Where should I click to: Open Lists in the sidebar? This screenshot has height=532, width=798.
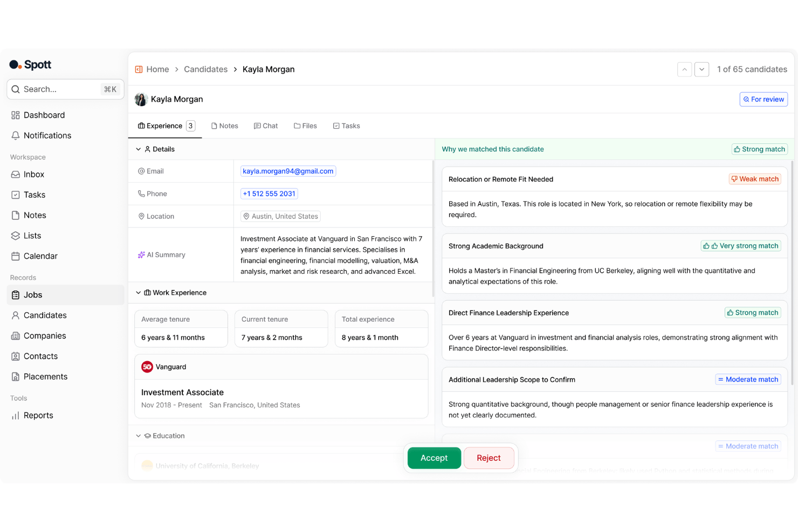[x=65, y=236]
